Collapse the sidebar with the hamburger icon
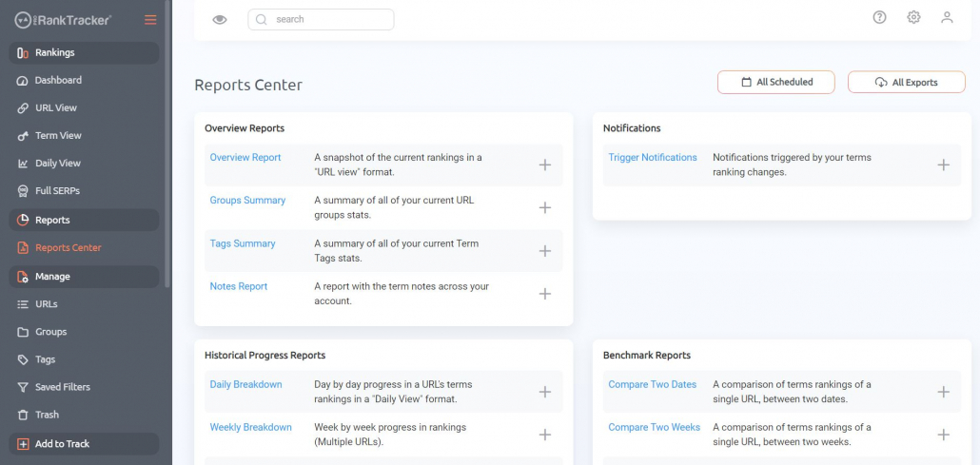This screenshot has width=980, height=465. 150,20
